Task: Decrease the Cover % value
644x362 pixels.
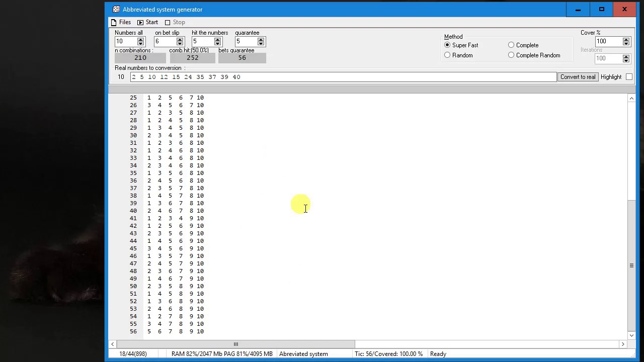Action: [626, 44]
